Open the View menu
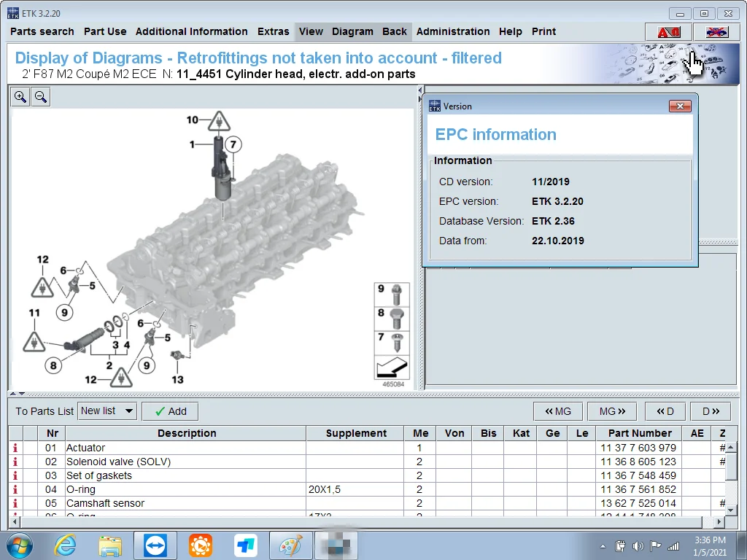Viewport: 747px width, 560px height. (x=311, y=31)
